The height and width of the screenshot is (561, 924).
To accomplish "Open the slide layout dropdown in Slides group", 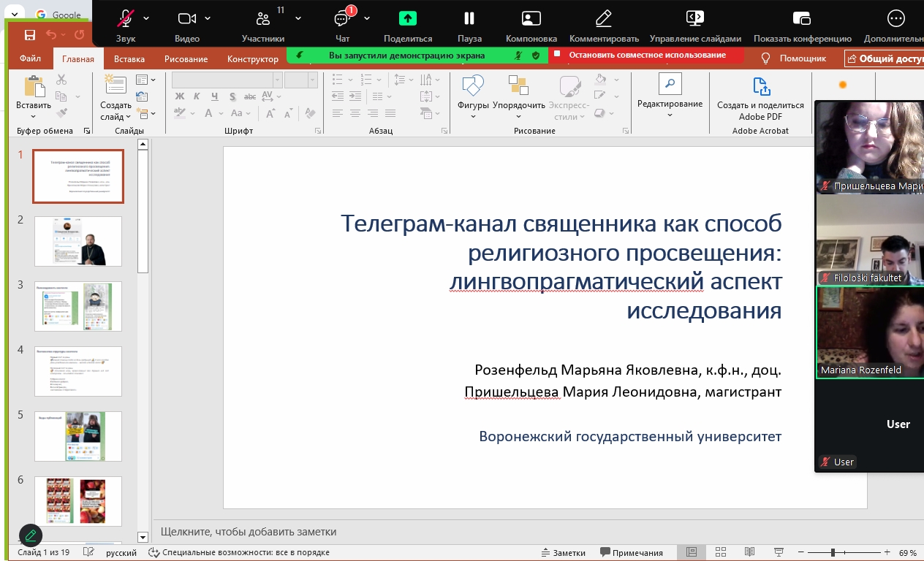I will point(142,80).
